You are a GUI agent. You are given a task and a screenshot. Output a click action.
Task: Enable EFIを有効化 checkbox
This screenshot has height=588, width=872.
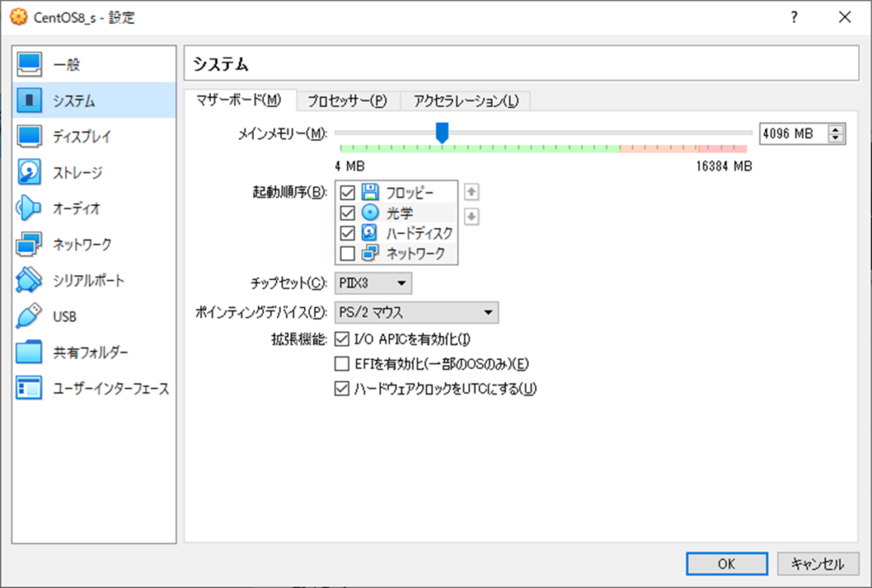click(341, 364)
